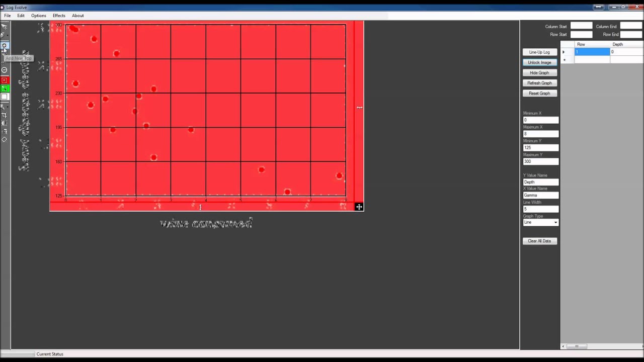This screenshot has width=644, height=362.
Task: Select the red square tool icon
Action: pos(5,80)
